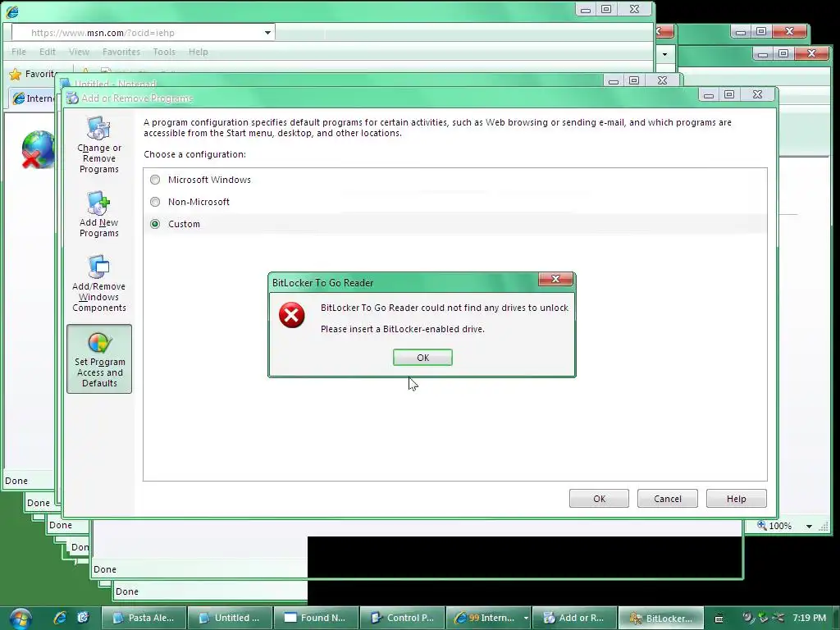The image size is (840, 630).
Task: Switch to the Add or R... taskbar button
Action: tap(574, 618)
